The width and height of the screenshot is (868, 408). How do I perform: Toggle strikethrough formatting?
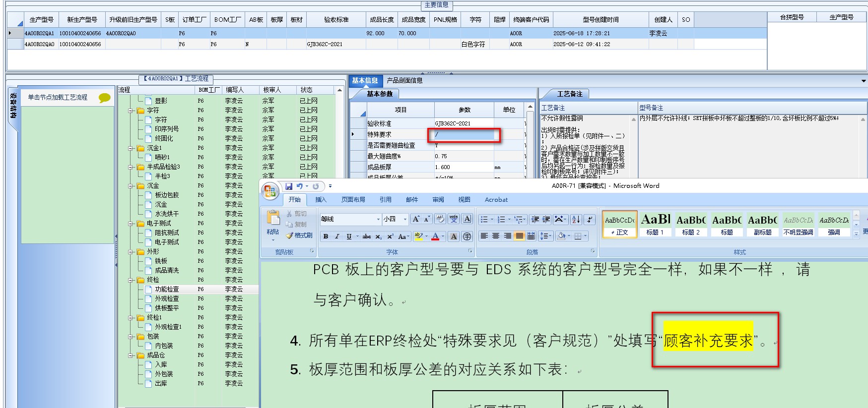point(366,236)
